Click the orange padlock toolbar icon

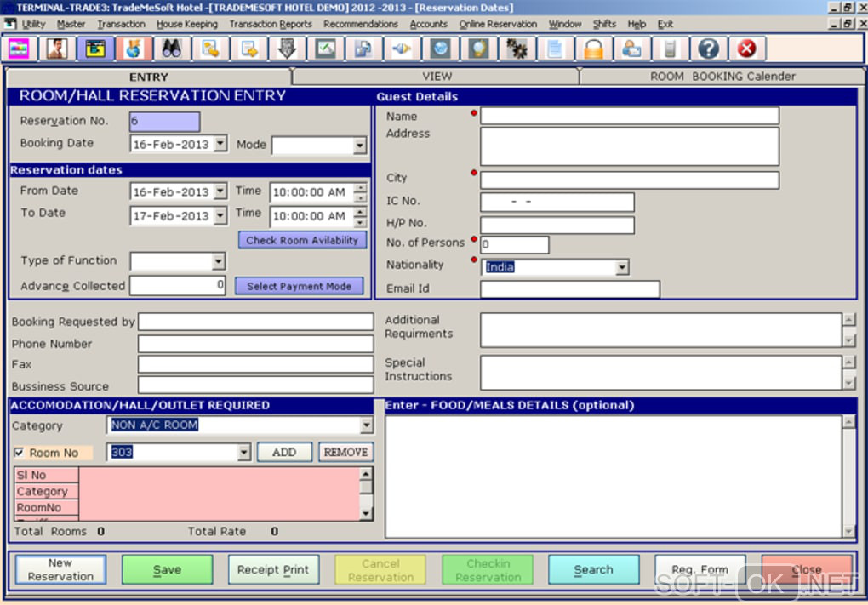click(593, 49)
